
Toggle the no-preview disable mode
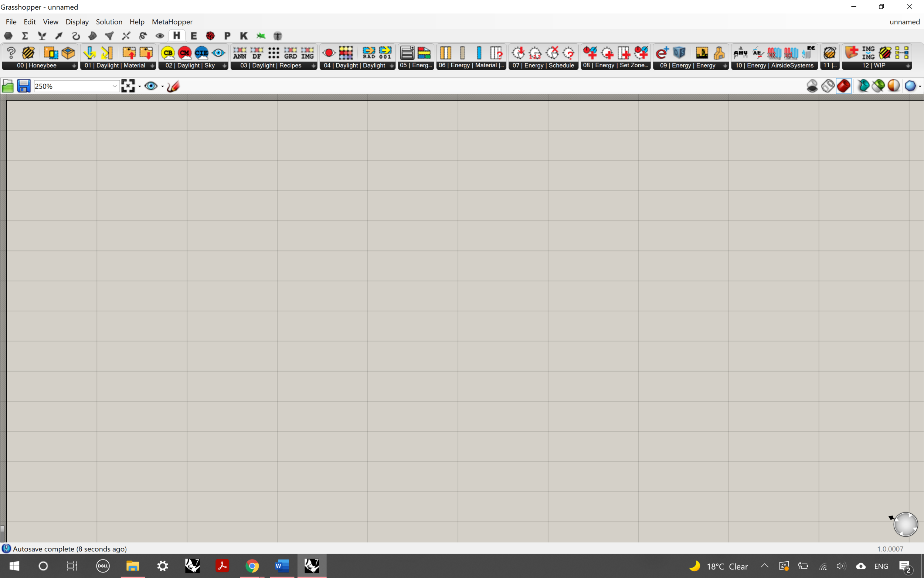812,86
